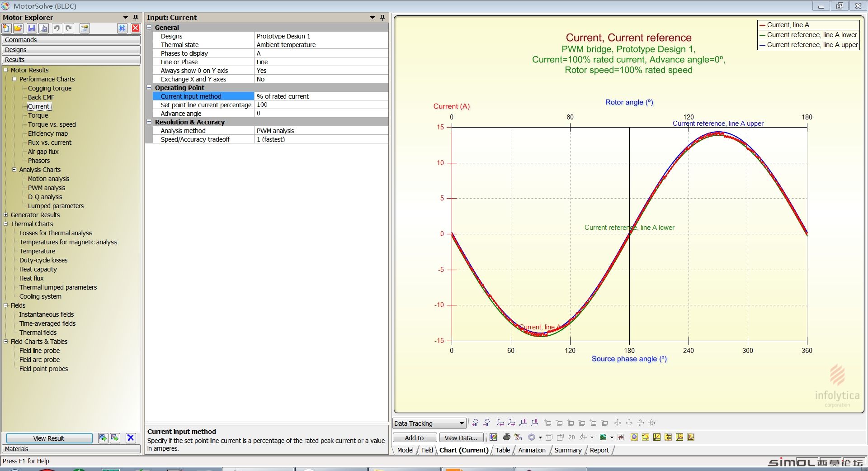This screenshot has height=471, width=868.
Task: Click the export field view arrow icon near View Result
Action: 103,438
